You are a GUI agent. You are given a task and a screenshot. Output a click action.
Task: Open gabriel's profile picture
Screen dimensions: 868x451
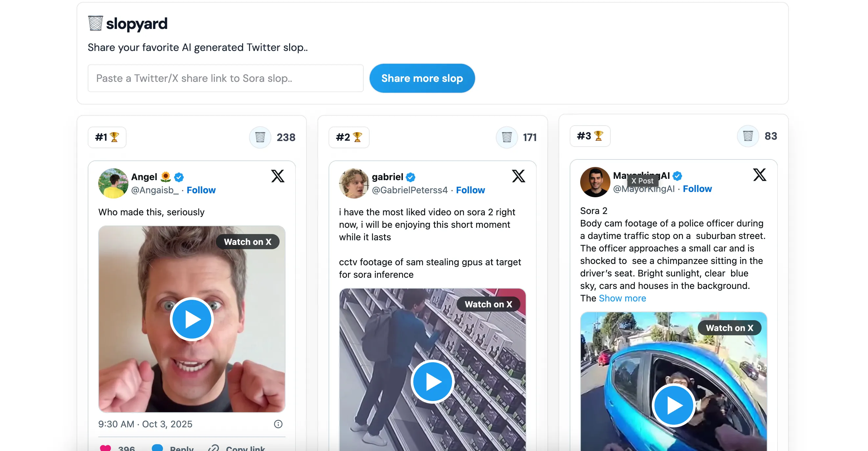pyautogui.click(x=354, y=183)
